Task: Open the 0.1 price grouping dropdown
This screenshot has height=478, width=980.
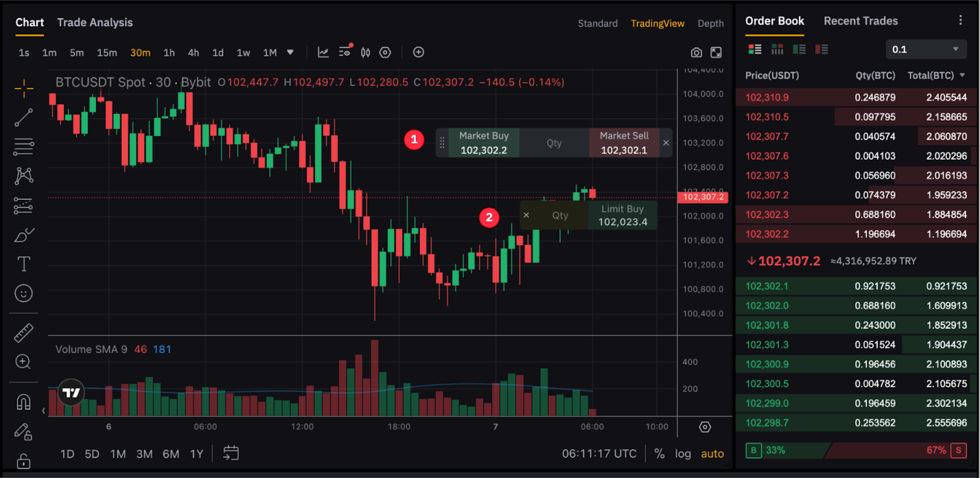Action: [926, 49]
